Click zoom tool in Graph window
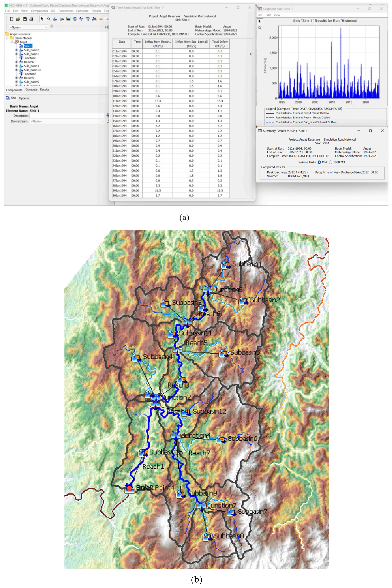Viewport: 392px width, 588px height. (x=260, y=28)
